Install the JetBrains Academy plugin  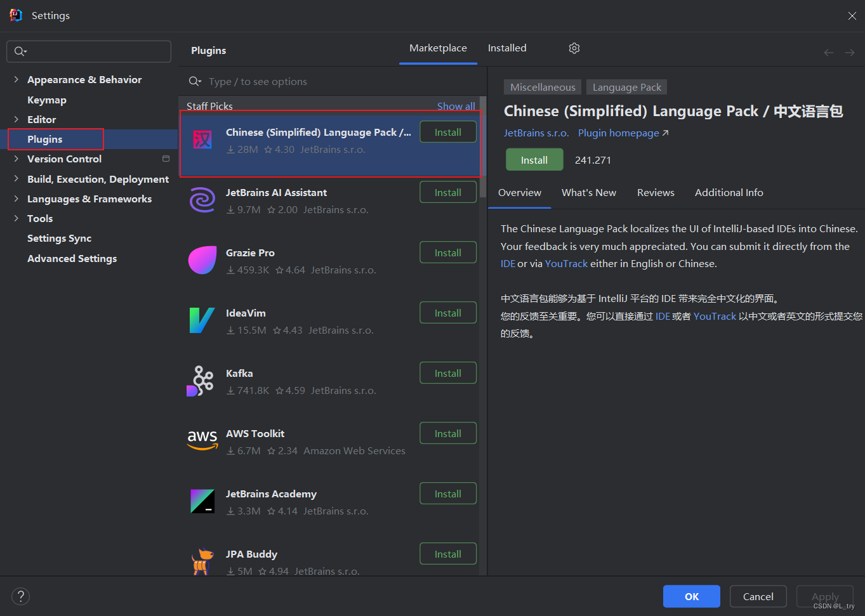pos(448,494)
